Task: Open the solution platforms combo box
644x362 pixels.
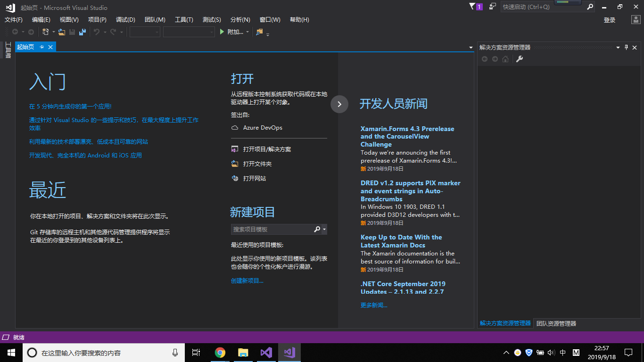Action: coord(189,32)
